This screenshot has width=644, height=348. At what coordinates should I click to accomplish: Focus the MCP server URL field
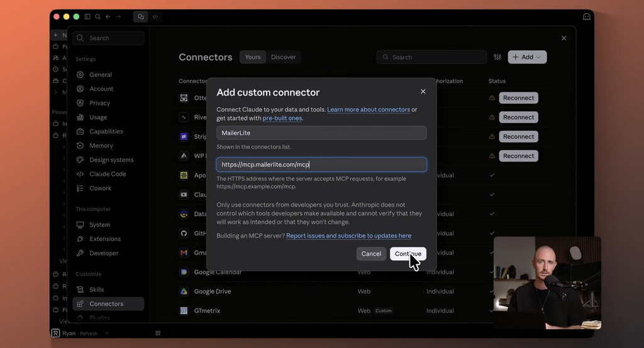click(x=321, y=165)
